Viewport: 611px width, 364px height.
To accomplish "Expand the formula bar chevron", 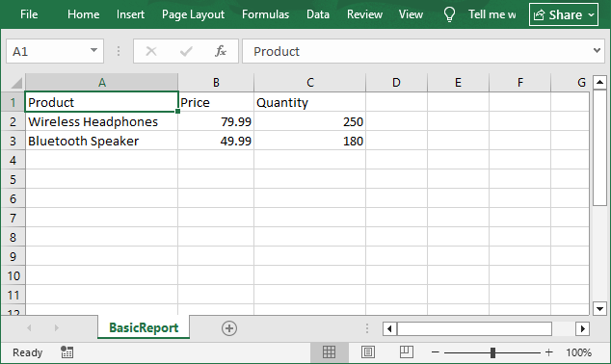I will [x=597, y=51].
